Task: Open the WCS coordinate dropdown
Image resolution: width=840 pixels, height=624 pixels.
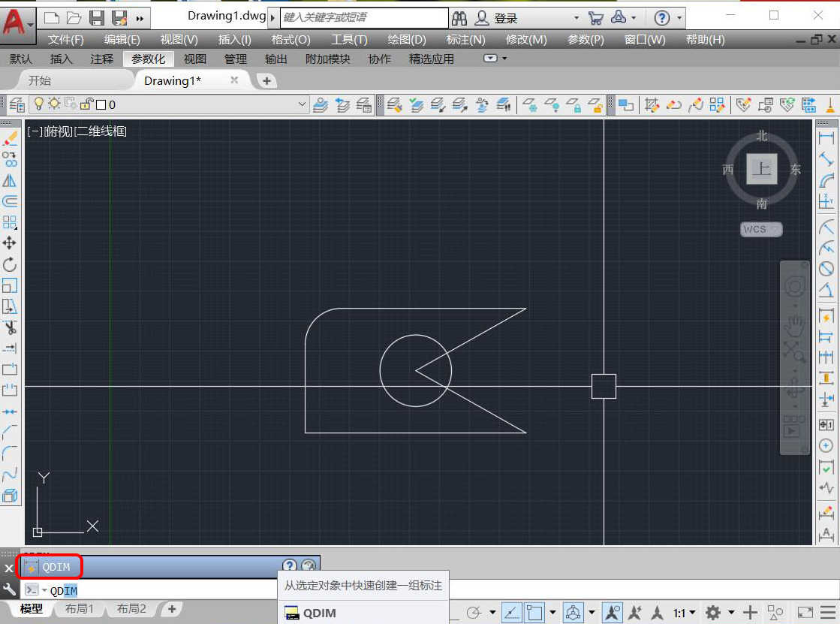Action: (x=761, y=229)
